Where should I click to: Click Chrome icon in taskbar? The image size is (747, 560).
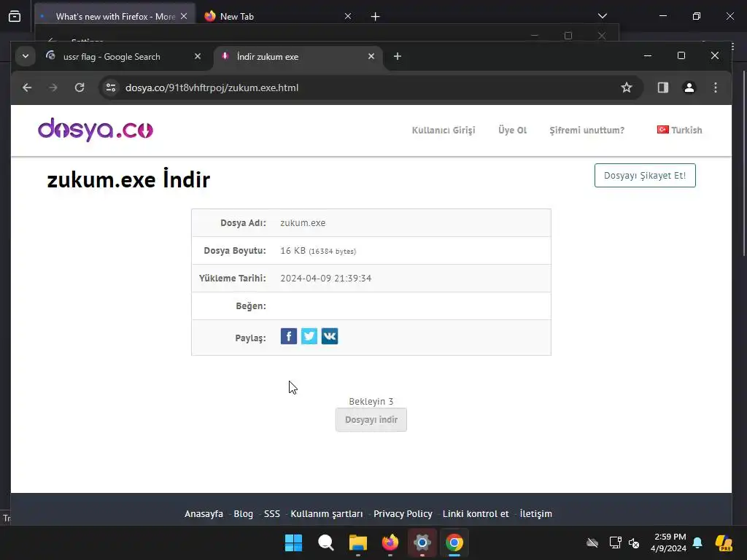pos(454,542)
